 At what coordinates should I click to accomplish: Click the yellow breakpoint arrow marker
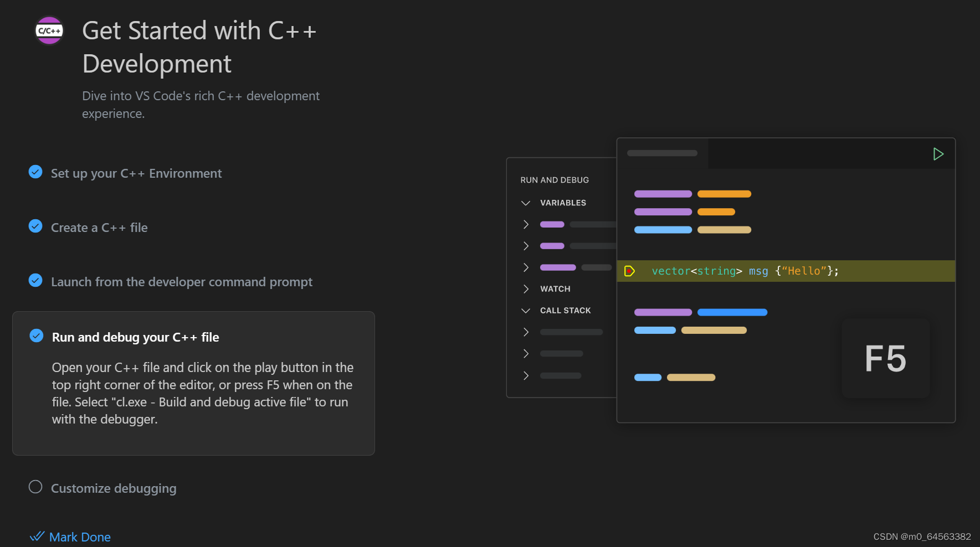coord(629,271)
